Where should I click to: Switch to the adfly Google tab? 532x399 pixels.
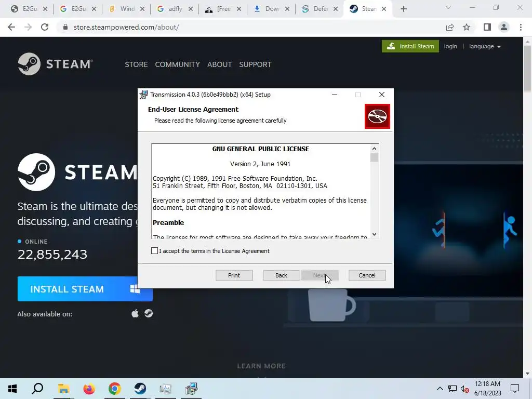tap(175, 9)
